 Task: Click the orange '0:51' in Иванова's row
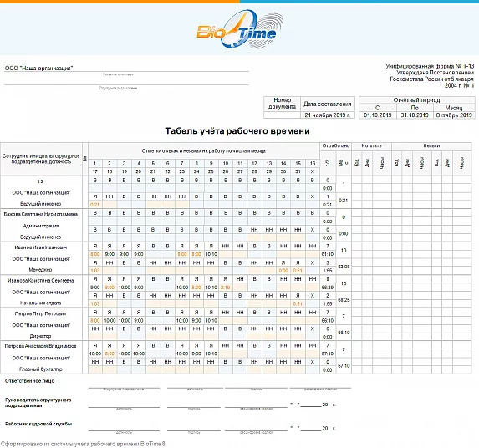point(298,304)
